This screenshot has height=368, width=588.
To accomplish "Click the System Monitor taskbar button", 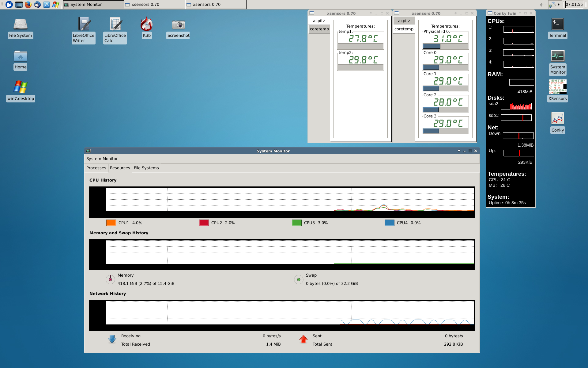I will [x=93, y=5].
